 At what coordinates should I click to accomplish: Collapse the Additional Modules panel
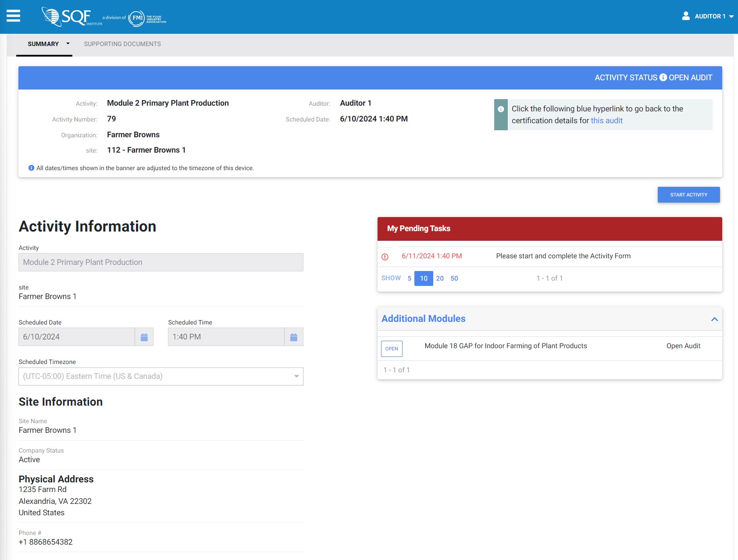tap(714, 319)
